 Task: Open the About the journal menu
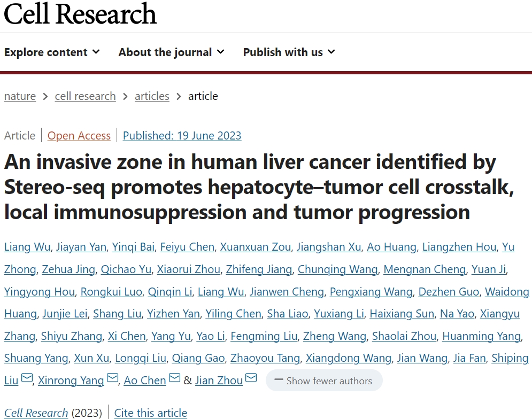pos(171,52)
